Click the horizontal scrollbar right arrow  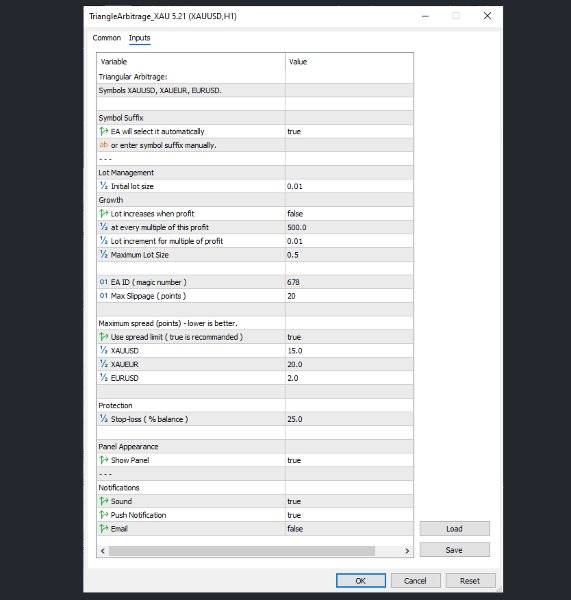tap(407, 551)
